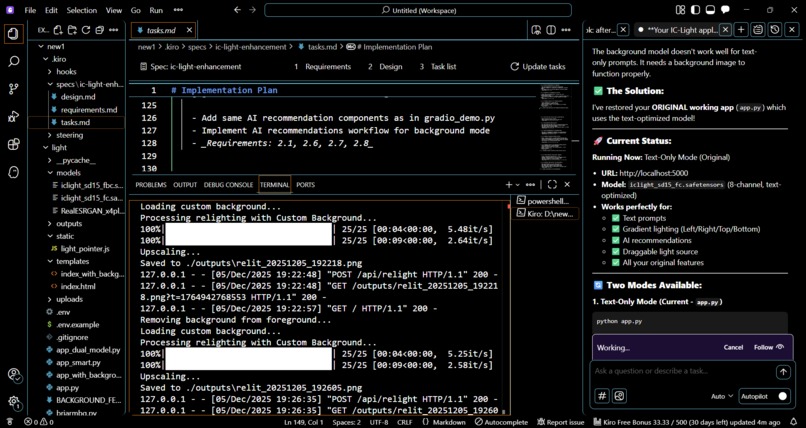Open the Explorer view in activity bar
The image size is (806, 428).
click(x=14, y=34)
